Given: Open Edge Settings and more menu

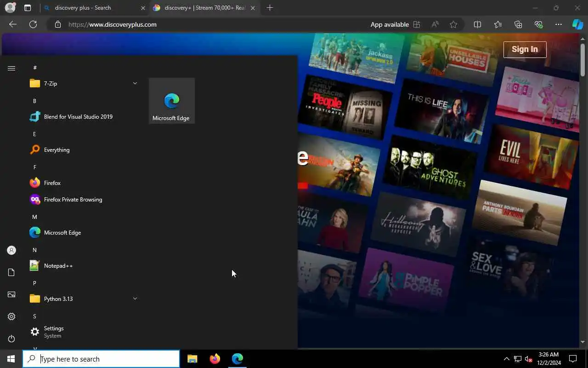Looking at the screenshot, I should (559, 24).
